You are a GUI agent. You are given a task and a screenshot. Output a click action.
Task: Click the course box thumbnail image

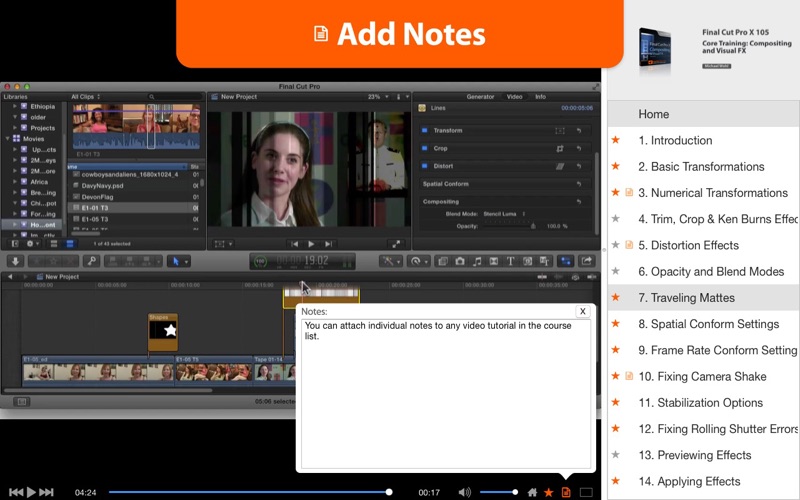655,50
